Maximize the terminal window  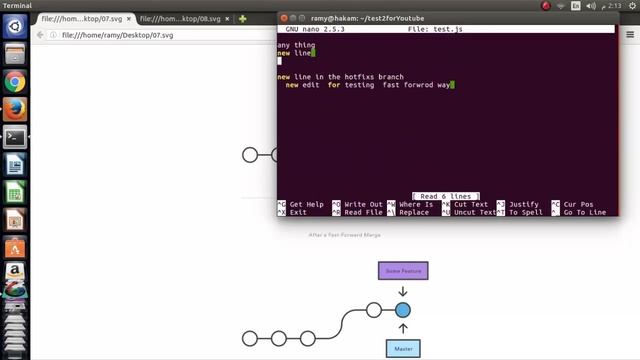tap(302, 18)
